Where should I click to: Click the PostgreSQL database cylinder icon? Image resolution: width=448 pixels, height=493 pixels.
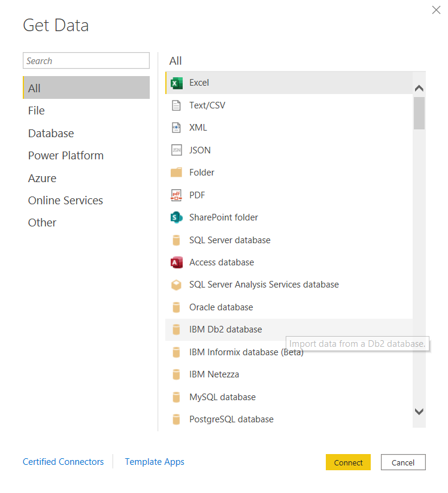176,419
